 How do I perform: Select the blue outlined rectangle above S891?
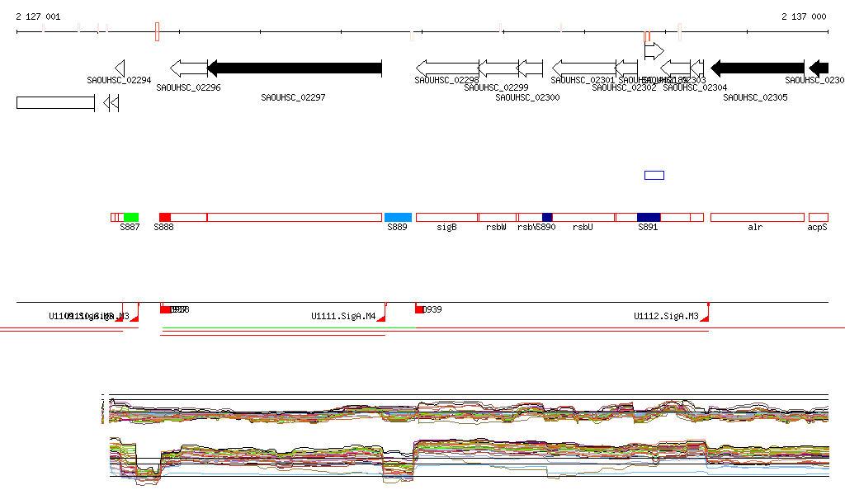tap(654, 175)
